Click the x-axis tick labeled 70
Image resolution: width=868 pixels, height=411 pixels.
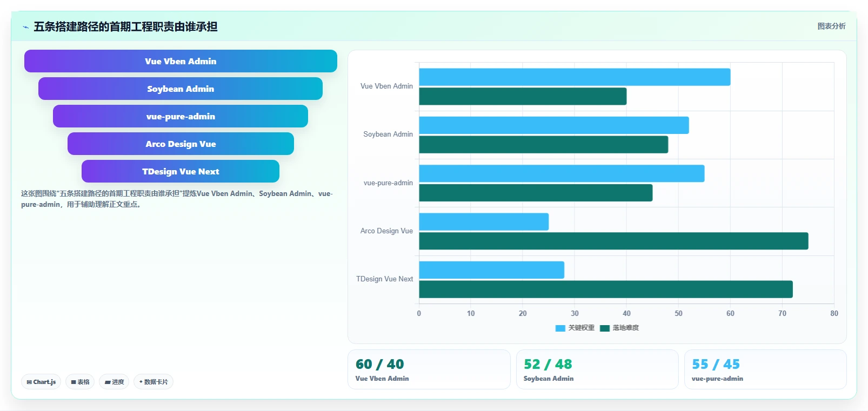point(782,313)
